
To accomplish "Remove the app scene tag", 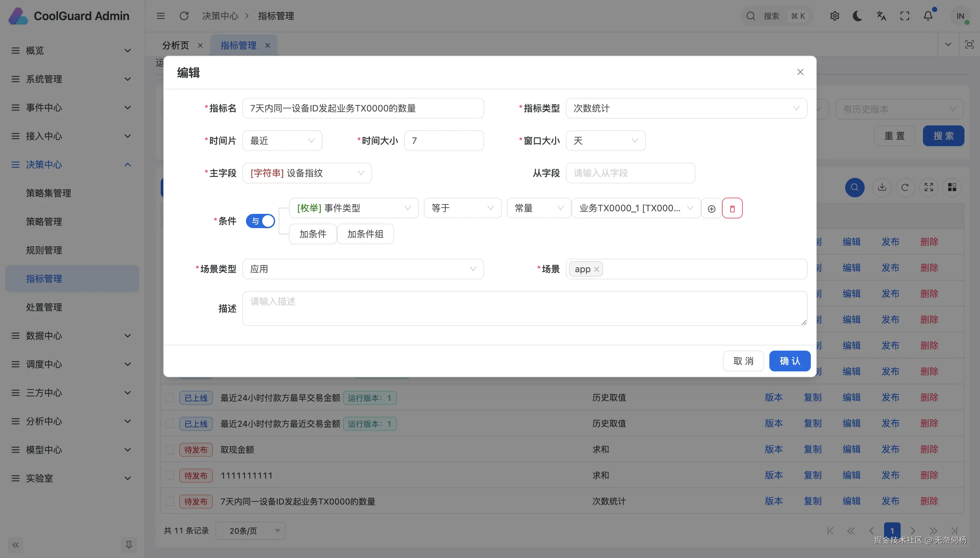I will 596,269.
